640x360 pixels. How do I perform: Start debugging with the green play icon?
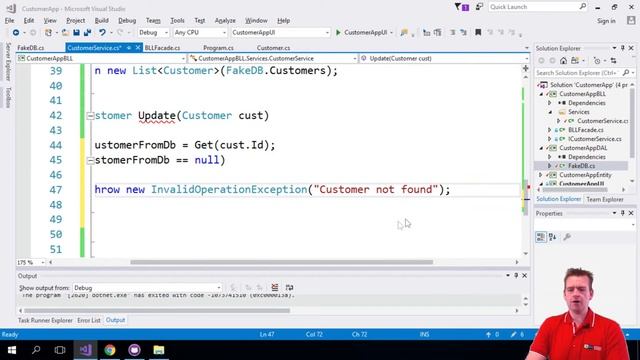pyautogui.click(x=338, y=32)
